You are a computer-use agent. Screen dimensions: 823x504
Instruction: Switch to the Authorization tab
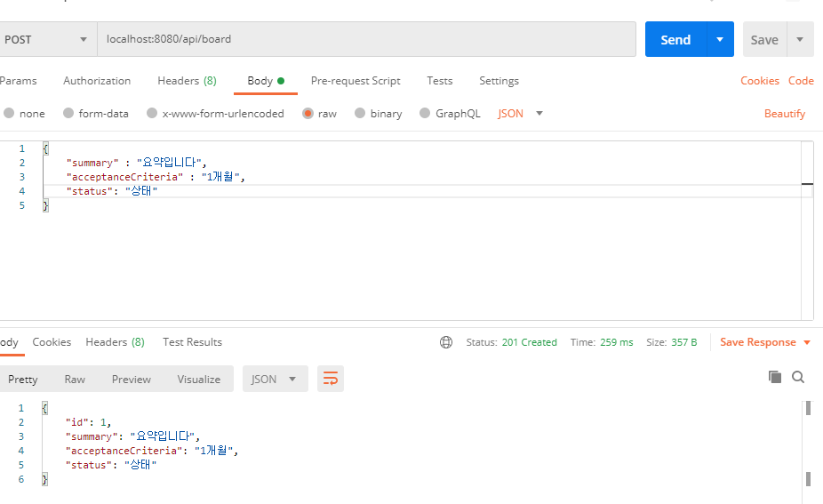coord(97,81)
